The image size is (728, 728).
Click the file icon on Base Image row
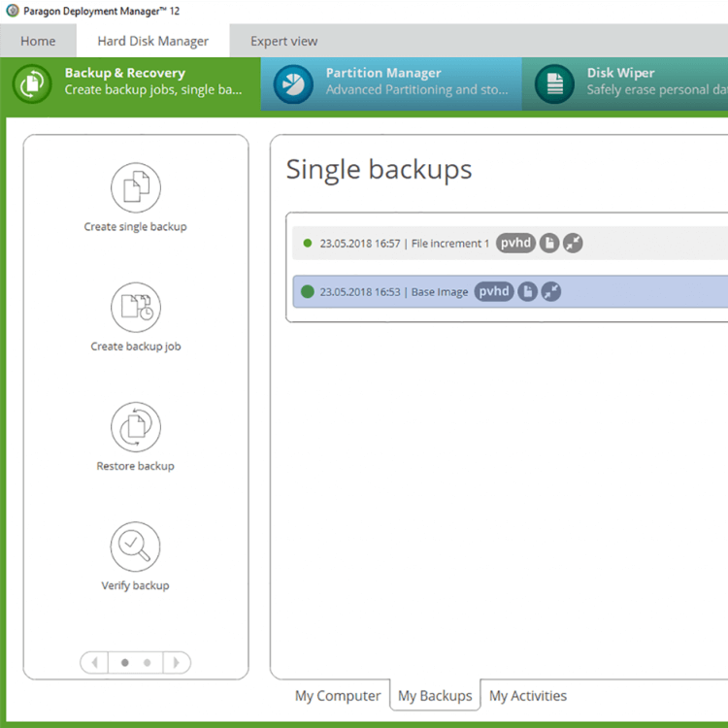coord(527,291)
